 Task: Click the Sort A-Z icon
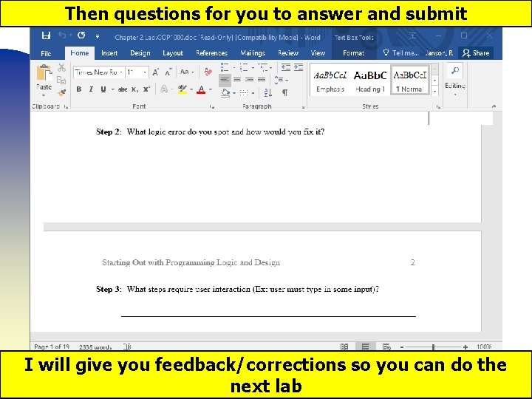(x=268, y=92)
